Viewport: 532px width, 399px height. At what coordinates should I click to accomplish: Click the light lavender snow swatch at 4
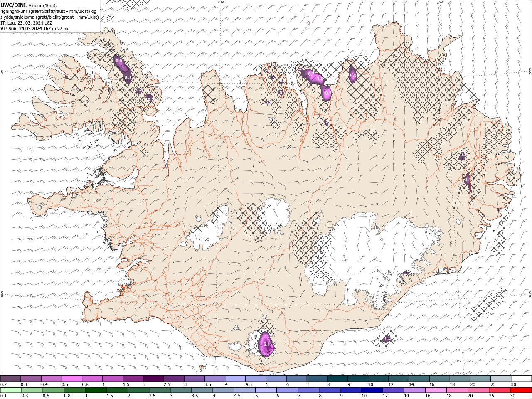coord(235,379)
